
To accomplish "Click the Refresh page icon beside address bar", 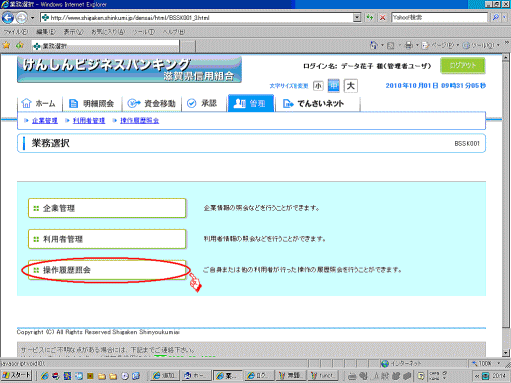I will 370,18.
